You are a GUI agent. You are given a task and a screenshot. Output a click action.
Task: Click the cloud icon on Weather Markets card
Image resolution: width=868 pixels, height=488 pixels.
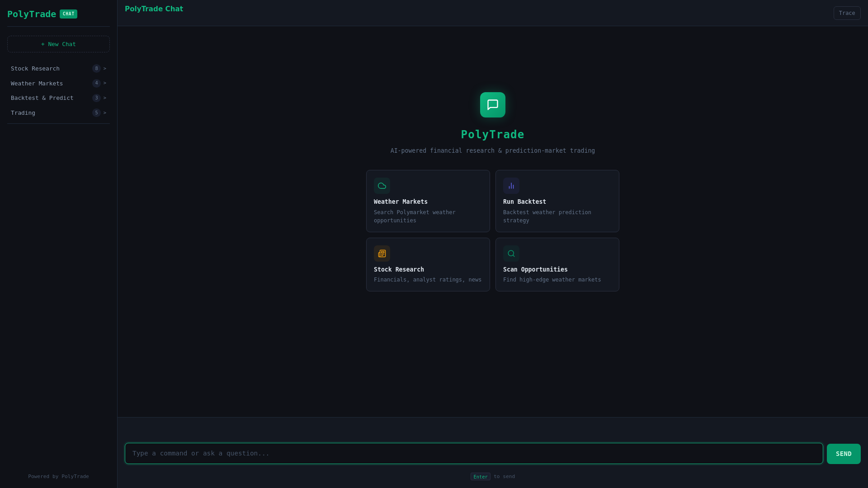[x=382, y=186]
